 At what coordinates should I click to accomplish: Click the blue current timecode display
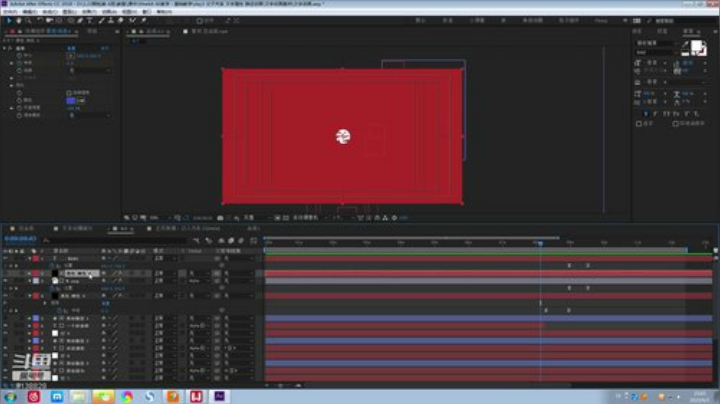20,239
